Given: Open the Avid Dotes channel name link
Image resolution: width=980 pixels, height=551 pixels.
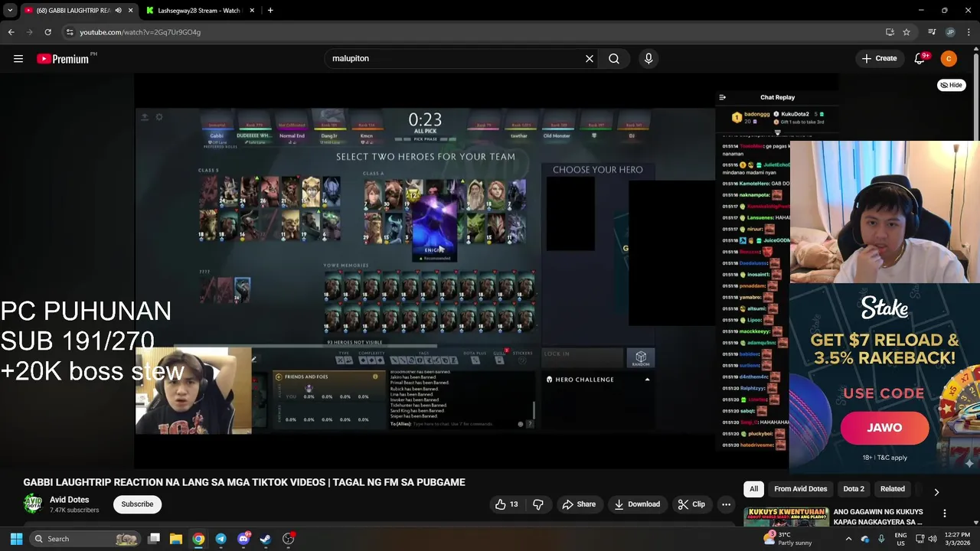Looking at the screenshot, I should point(69,500).
